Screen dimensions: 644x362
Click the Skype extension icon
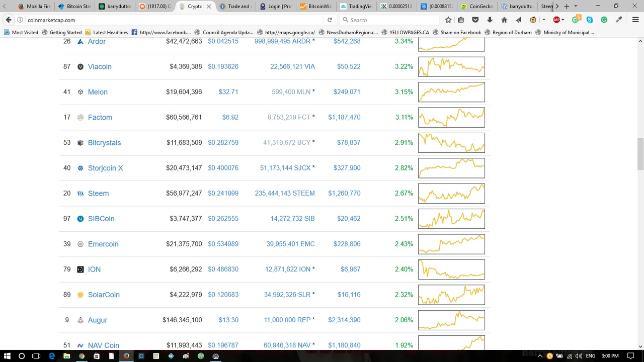click(x=590, y=20)
